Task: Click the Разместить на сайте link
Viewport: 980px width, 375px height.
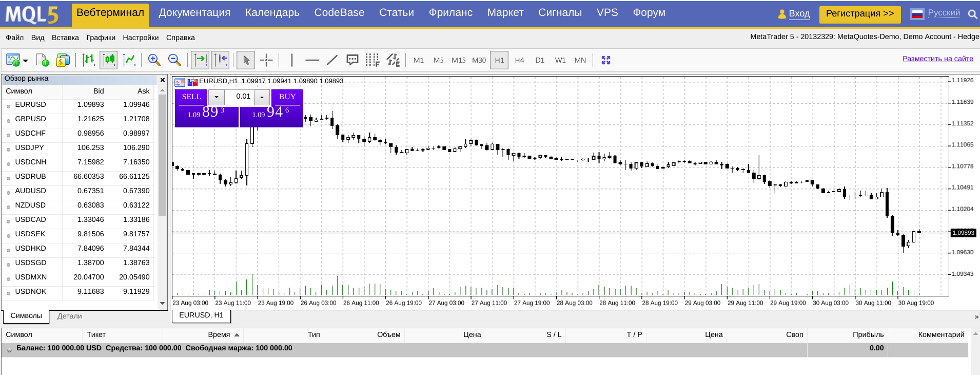Action: [x=937, y=59]
